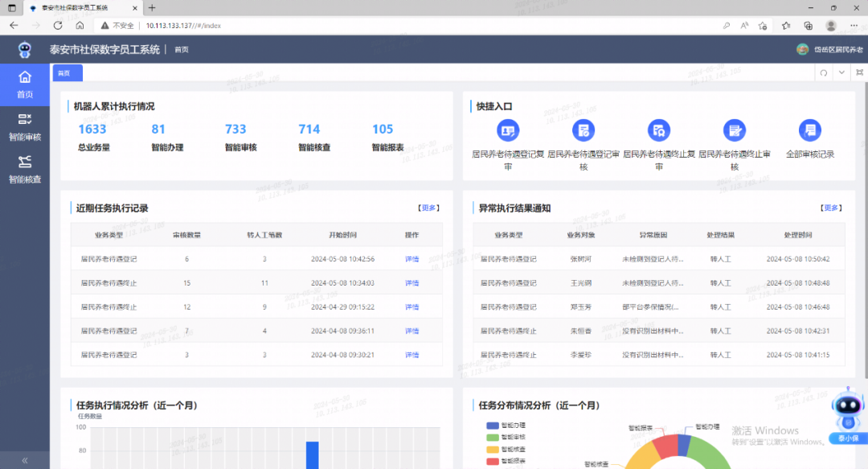Open the browser tab actions menu icon
868x469 pixels.
point(11,8)
